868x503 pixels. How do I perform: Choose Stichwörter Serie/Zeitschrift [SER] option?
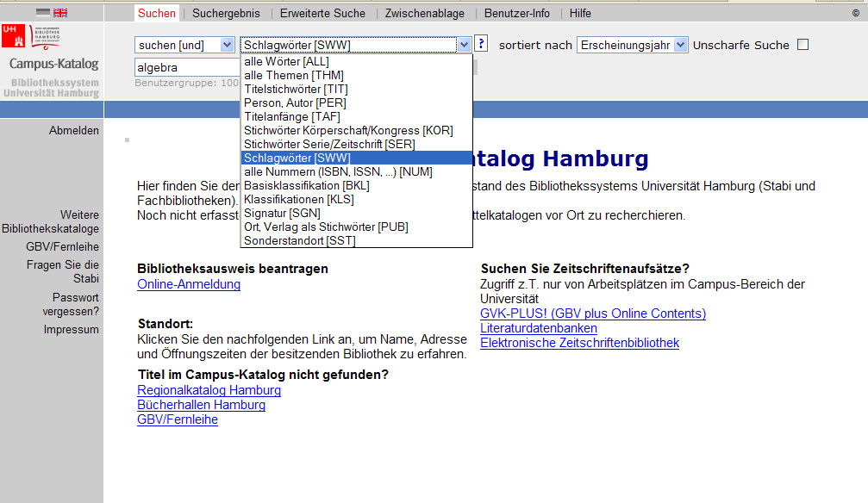click(357, 145)
